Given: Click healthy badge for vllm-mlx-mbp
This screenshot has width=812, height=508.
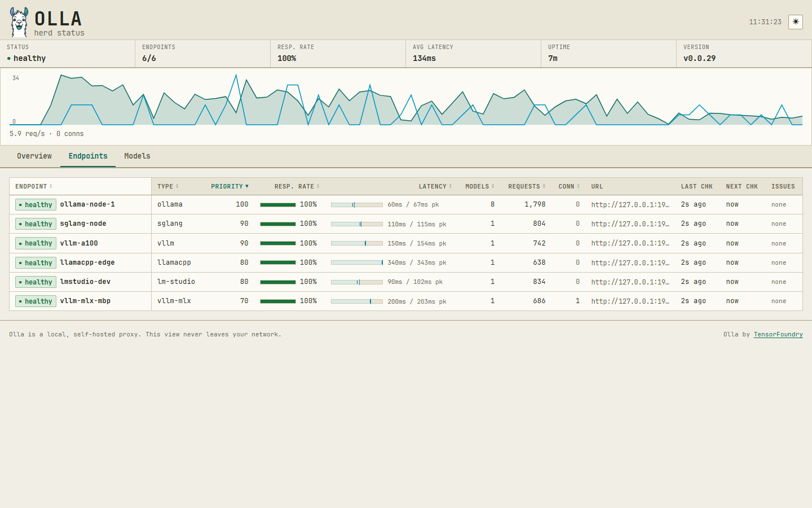Looking at the screenshot, I should pos(36,301).
